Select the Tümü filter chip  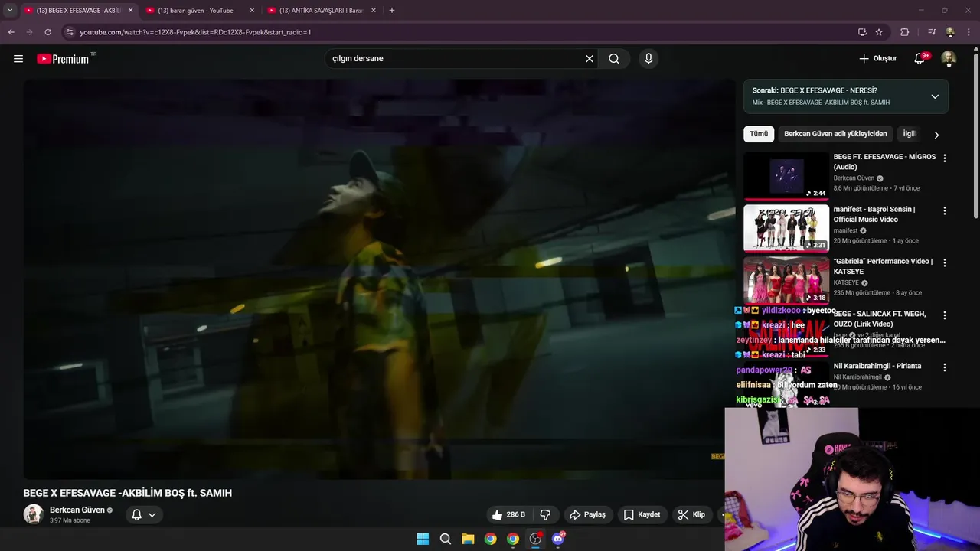point(759,134)
